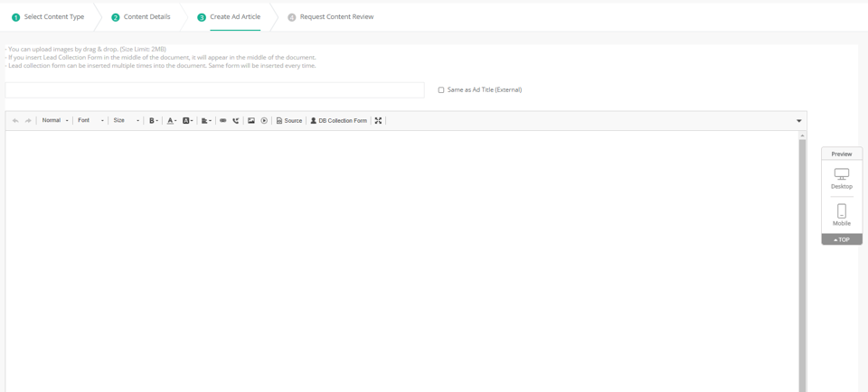Go to Content Details step
The width and height of the screenshot is (868, 392).
pos(141,17)
